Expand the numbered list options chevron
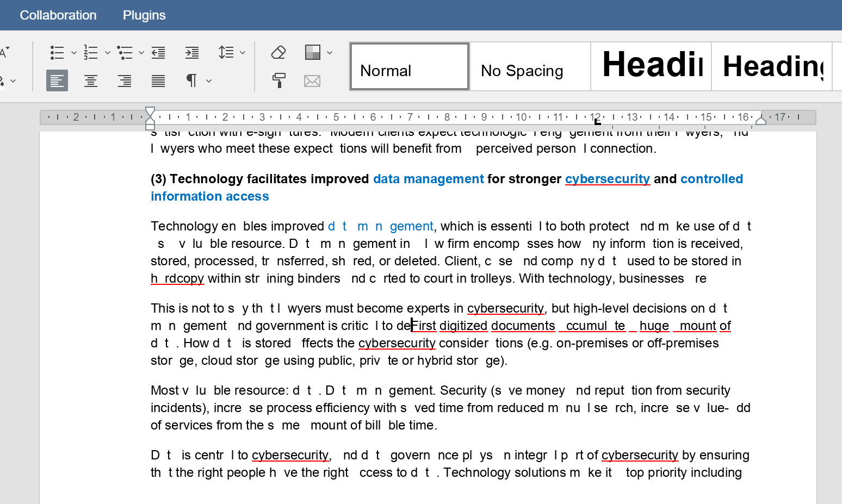The image size is (842, 504). pos(107,52)
